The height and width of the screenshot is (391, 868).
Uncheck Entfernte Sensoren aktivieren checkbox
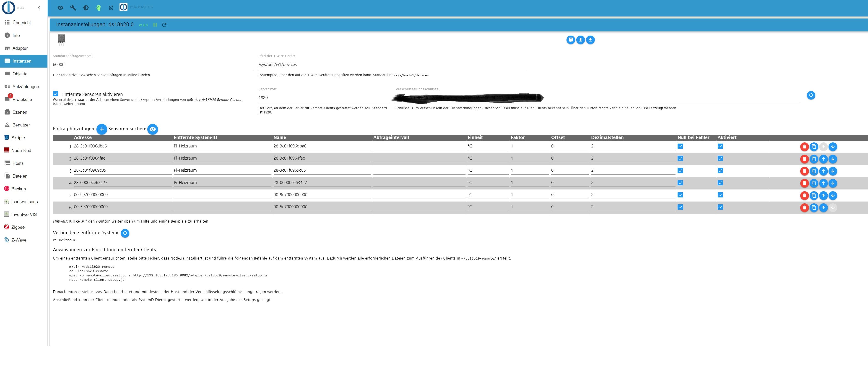(x=56, y=94)
